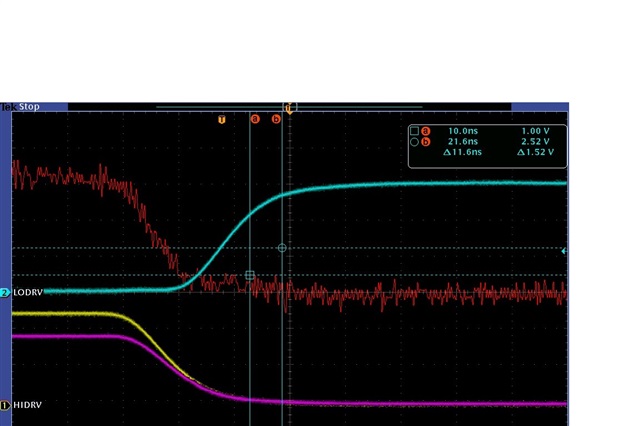This screenshot has width=640, height=426.
Task: Click the 1.00 V cursor a value
Action: [x=536, y=131]
